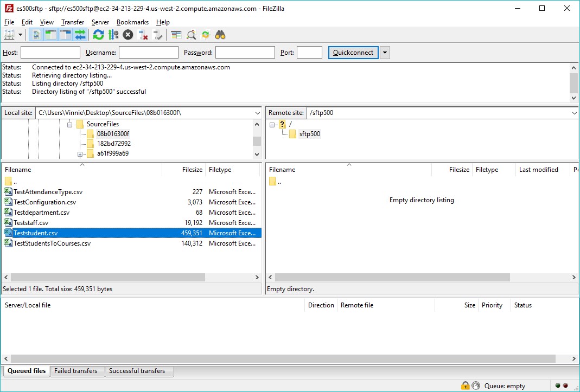Screen dimensions: 580x392
Task: Reconnect to the last used server
Action: (157, 35)
